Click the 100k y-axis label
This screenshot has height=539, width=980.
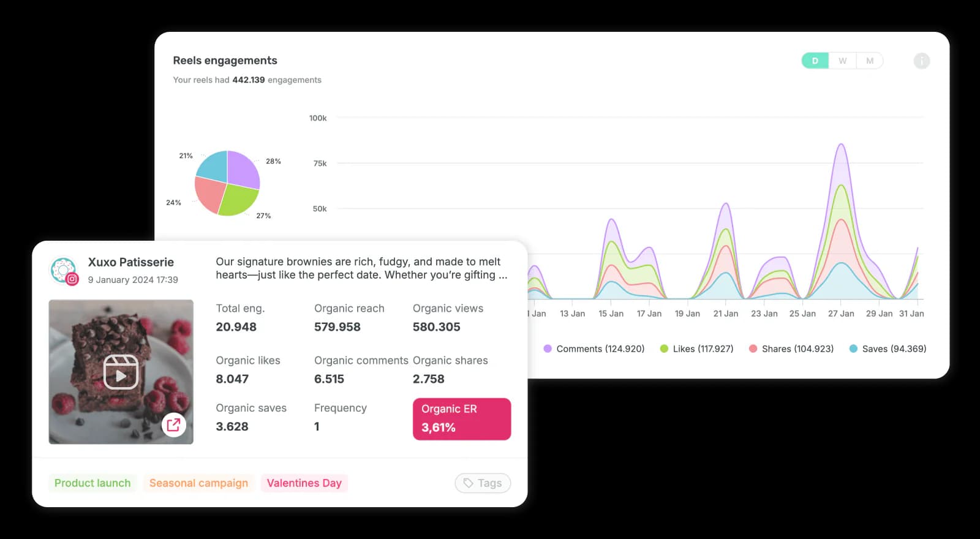coord(318,118)
